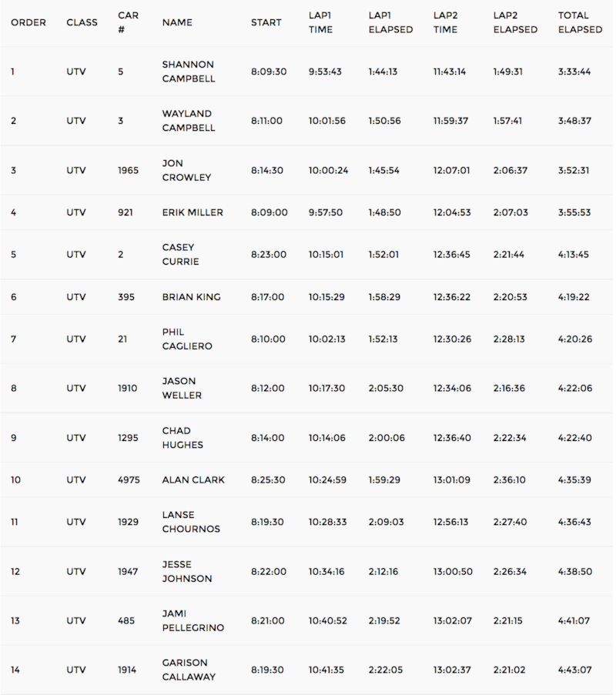
Task: Click Erik Miller's name
Action: coord(192,212)
